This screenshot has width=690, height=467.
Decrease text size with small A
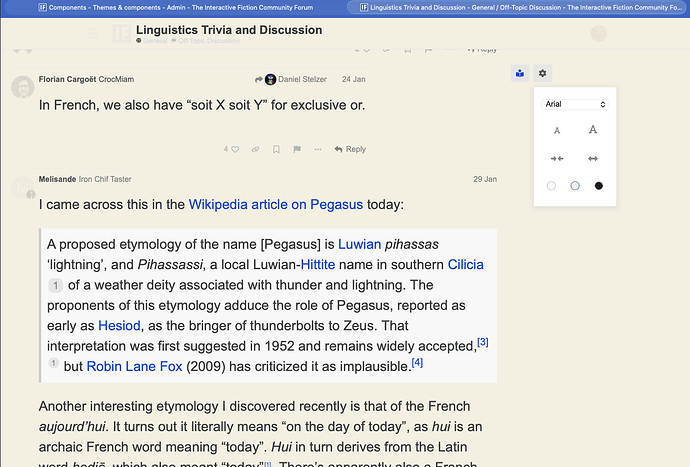point(557,130)
